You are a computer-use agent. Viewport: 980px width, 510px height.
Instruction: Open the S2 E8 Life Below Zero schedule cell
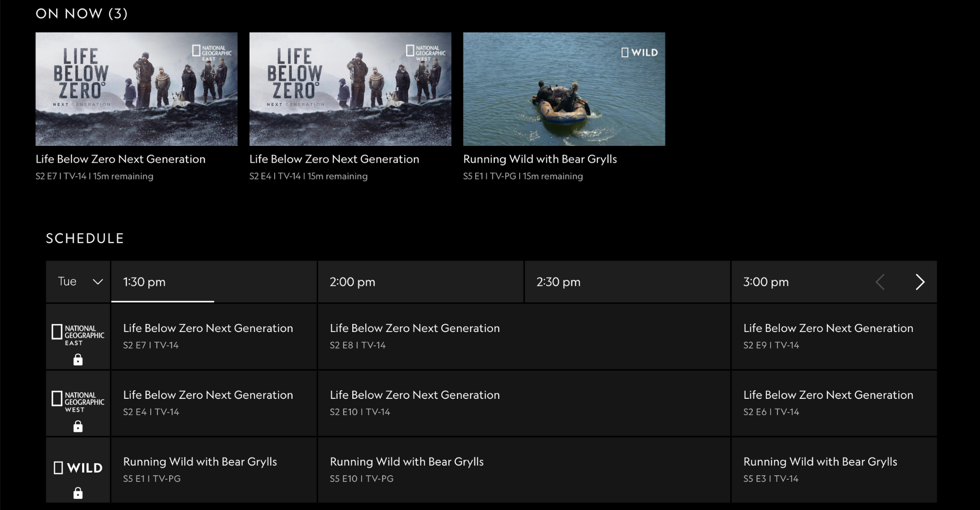click(524, 337)
